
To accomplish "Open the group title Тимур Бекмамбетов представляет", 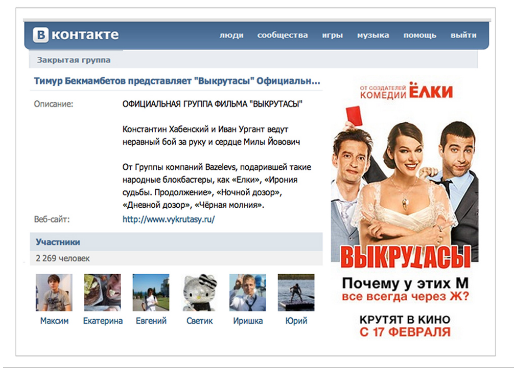I will click(x=177, y=81).
